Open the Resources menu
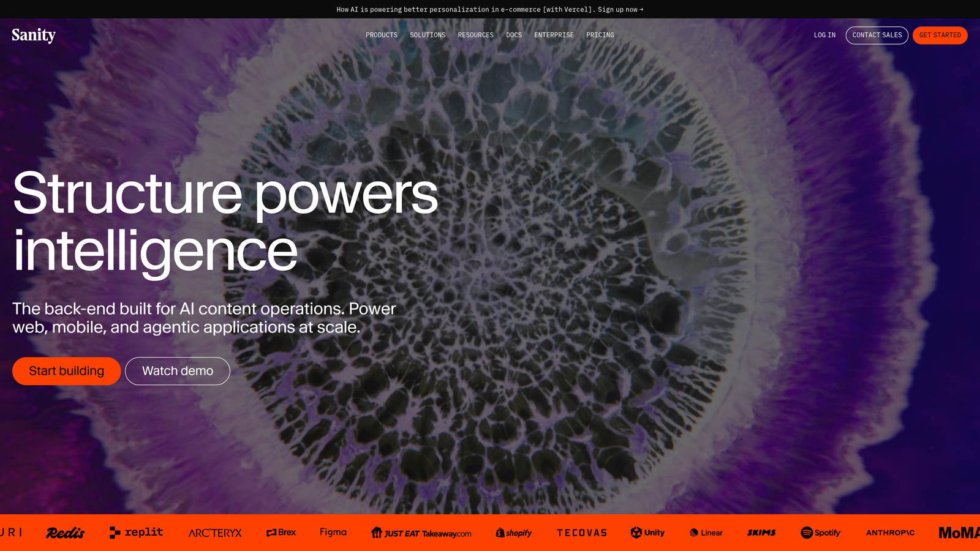The height and width of the screenshot is (551, 980). 476,35
